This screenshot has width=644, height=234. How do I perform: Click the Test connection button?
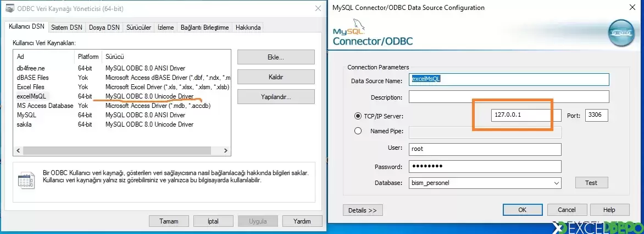click(x=591, y=183)
